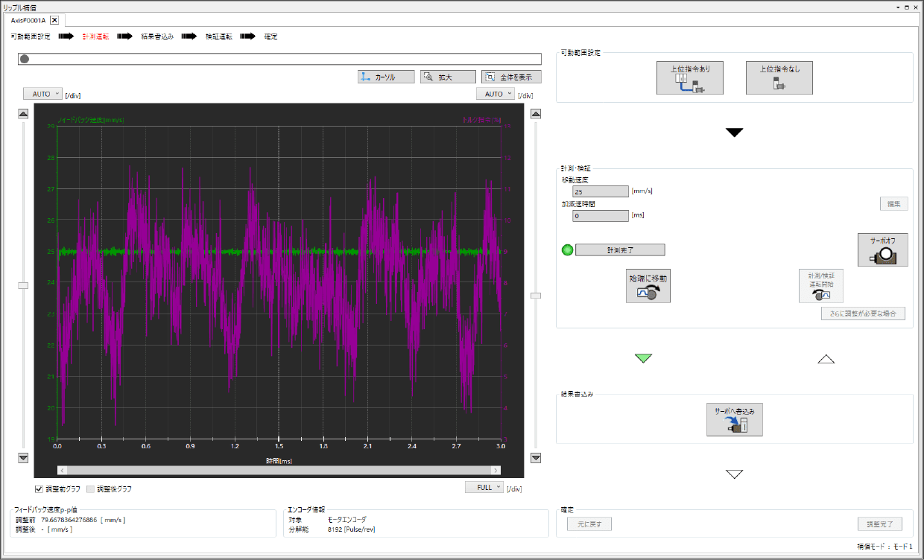
Task: Click the 上位指令あり icon button
Action: [689, 77]
